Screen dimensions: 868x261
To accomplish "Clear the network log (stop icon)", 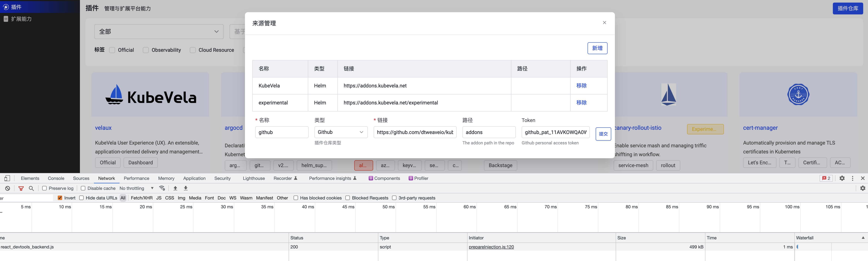I will [x=7, y=188].
